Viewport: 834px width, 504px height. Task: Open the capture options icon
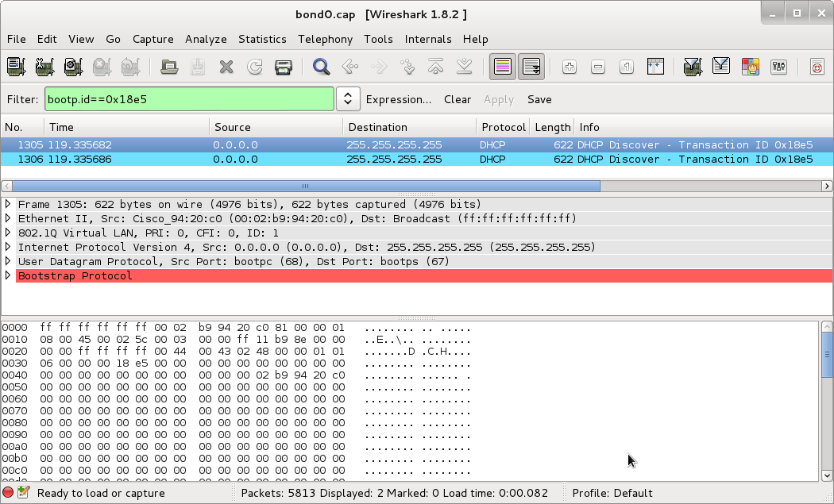click(x=44, y=67)
